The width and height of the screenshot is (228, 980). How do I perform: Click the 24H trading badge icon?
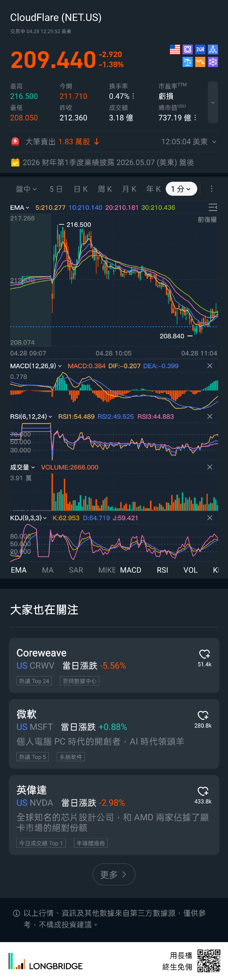pos(200,49)
